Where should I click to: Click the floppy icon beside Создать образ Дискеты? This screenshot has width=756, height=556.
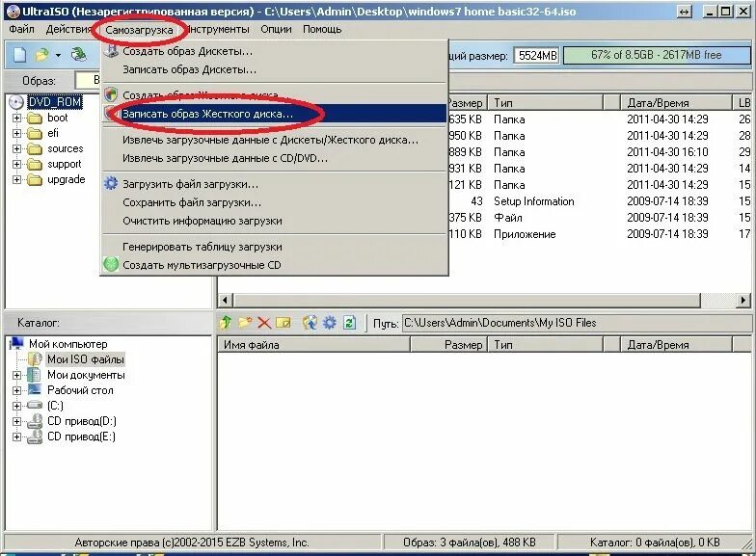coord(112,50)
